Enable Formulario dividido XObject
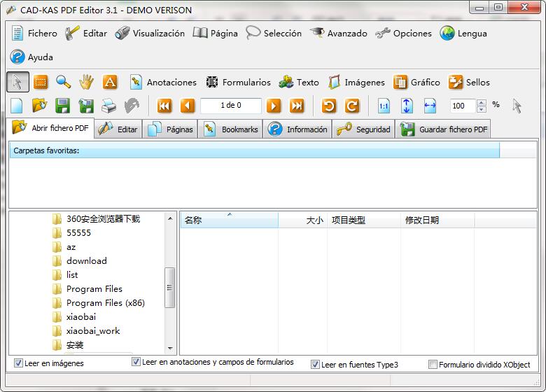The height and width of the screenshot is (392, 546). 433,365
